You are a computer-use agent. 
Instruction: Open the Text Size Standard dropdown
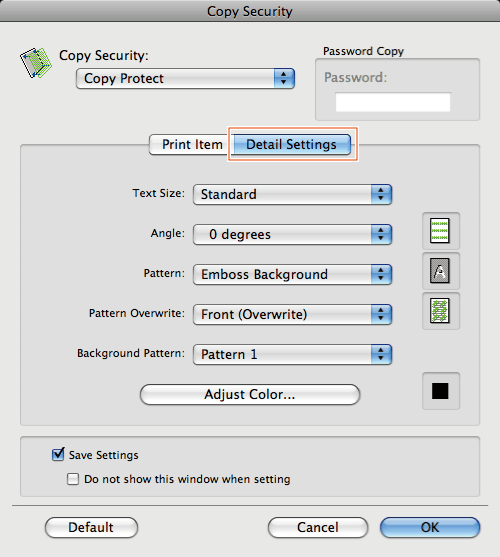pos(292,194)
